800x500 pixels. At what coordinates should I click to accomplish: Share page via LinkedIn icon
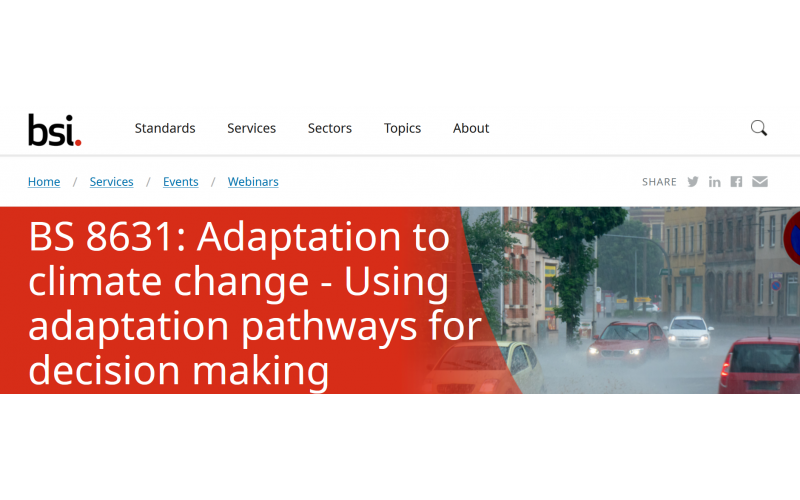tap(714, 182)
